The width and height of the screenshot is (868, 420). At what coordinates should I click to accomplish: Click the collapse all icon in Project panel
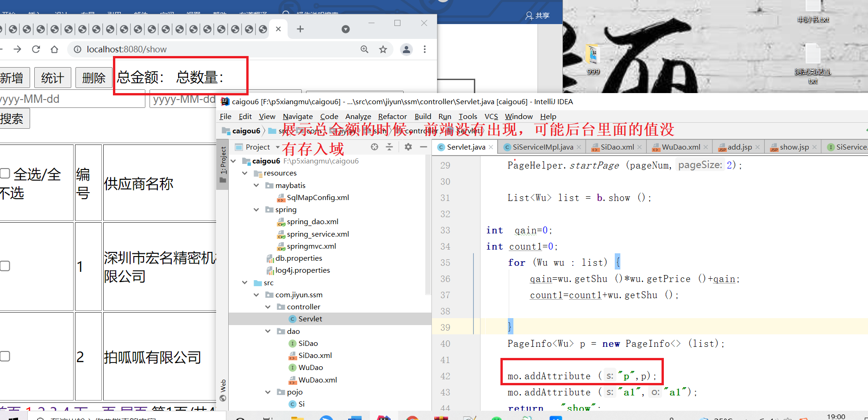pyautogui.click(x=389, y=147)
